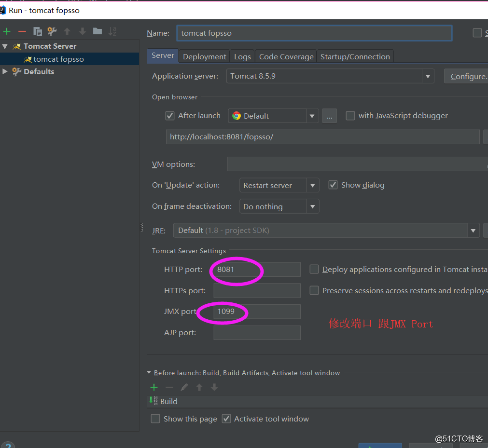Expand the Defaults tree node
The height and width of the screenshot is (448, 488).
5,71
